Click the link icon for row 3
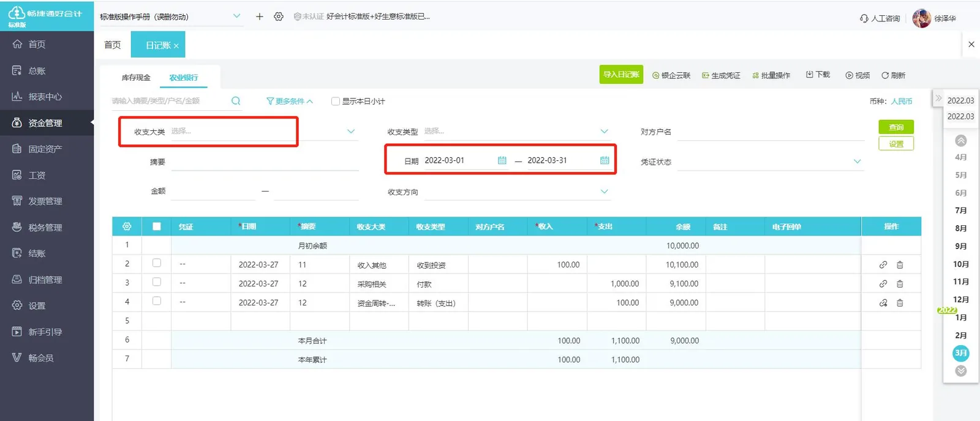The image size is (980, 421). (883, 284)
